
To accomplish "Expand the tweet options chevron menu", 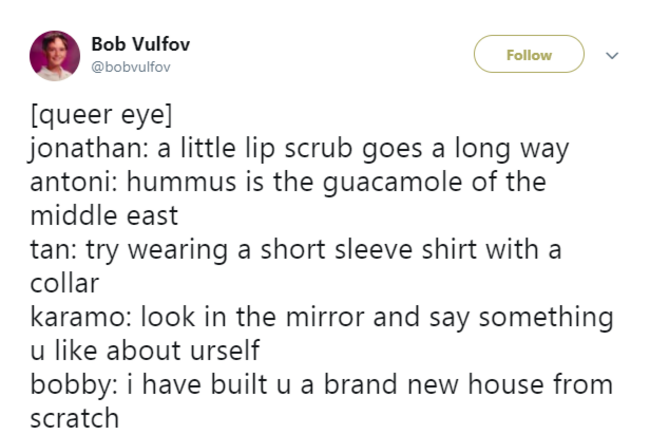I will (612, 55).
